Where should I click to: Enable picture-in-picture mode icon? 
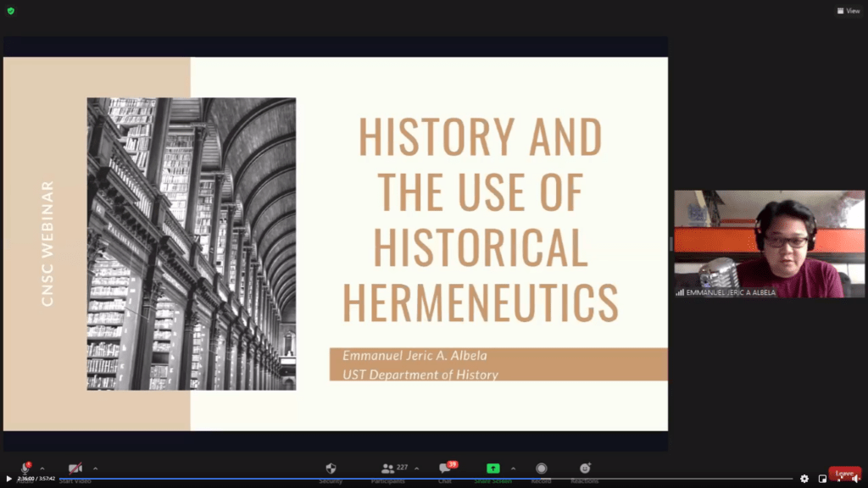click(822, 479)
